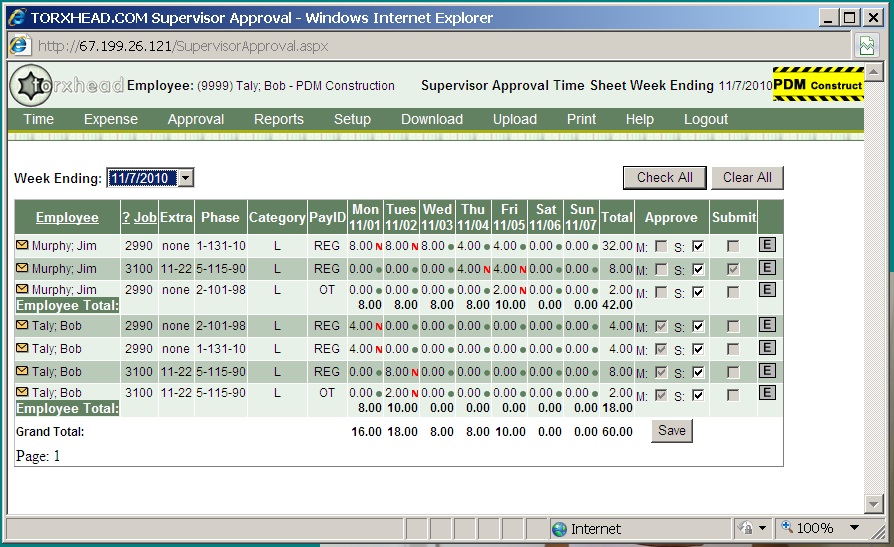Click the vertical scrollbar down arrow
This screenshot has width=894, height=547.
tap(873, 504)
